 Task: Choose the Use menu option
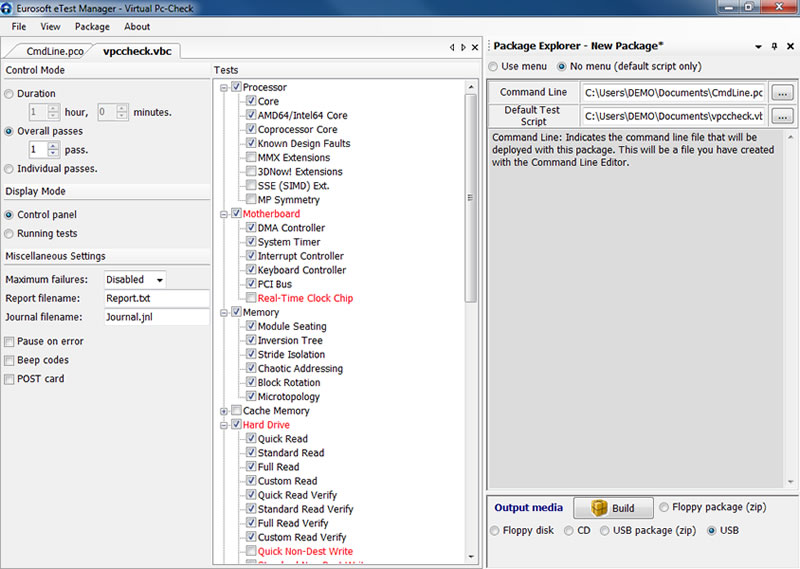[x=493, y=66]
